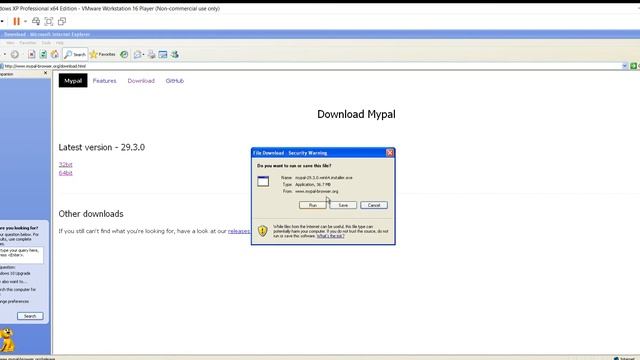Go to IE Home page icon
This screenshot has width=640, height=360.
(54, 54)
